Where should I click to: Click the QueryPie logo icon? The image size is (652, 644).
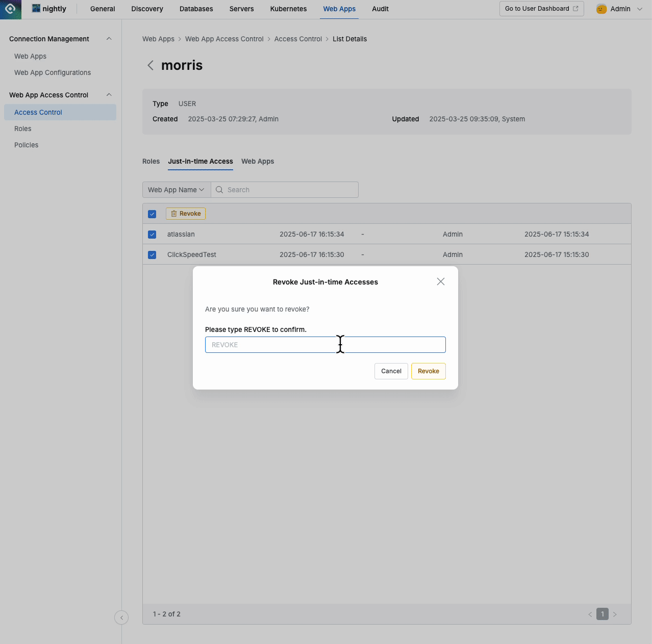coord(10,9)
